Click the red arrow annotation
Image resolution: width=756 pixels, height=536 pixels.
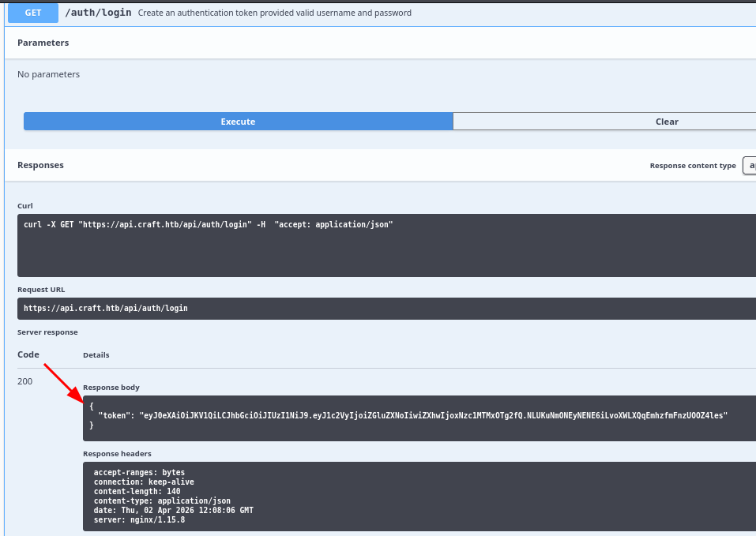coord(62,382)
